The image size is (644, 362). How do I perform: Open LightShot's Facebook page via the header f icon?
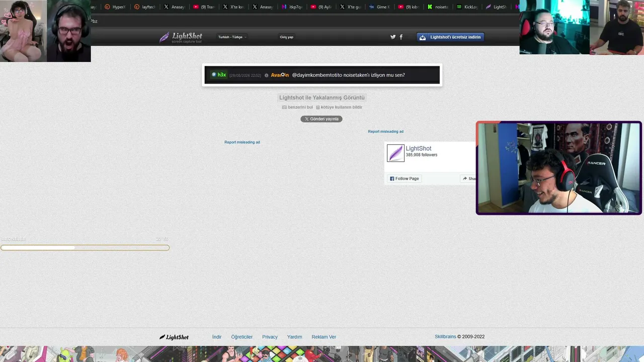click(x=401, y=37)
